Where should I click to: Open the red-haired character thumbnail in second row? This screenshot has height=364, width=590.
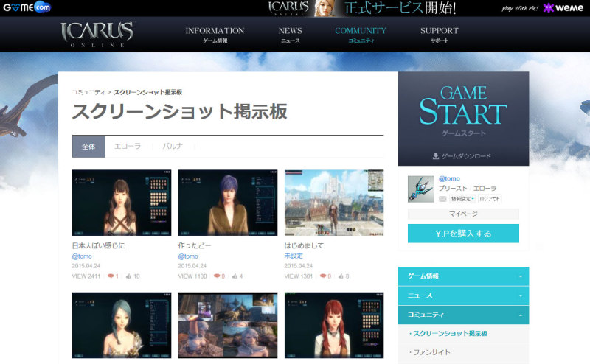[334, 325]
